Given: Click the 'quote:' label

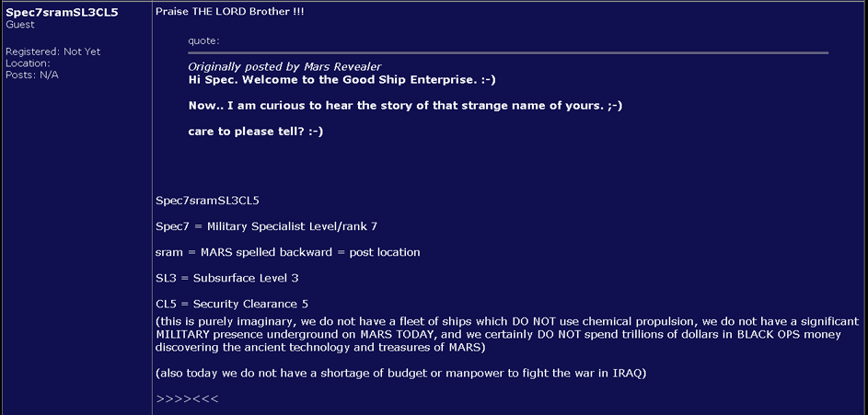Looking at the screenshot, I should coord(203,40).
